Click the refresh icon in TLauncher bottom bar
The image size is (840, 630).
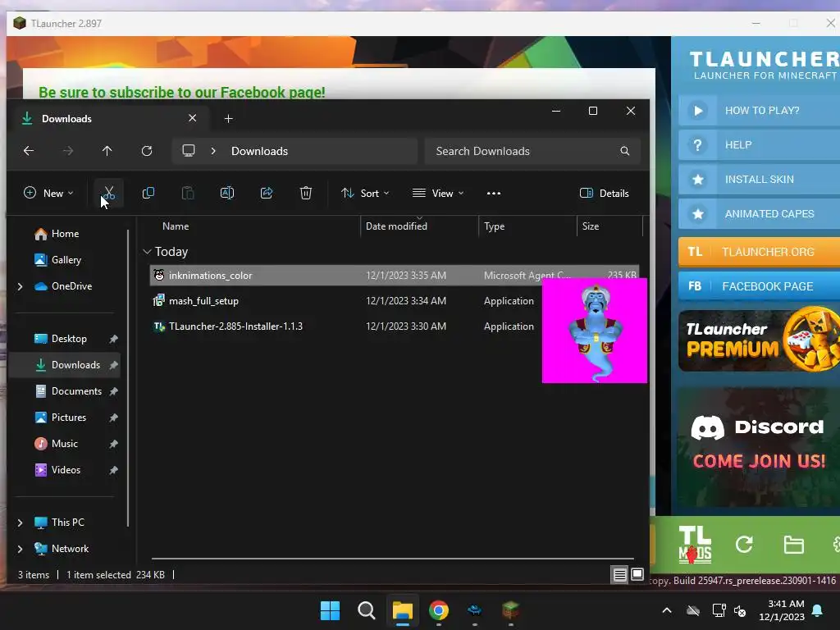744,545
